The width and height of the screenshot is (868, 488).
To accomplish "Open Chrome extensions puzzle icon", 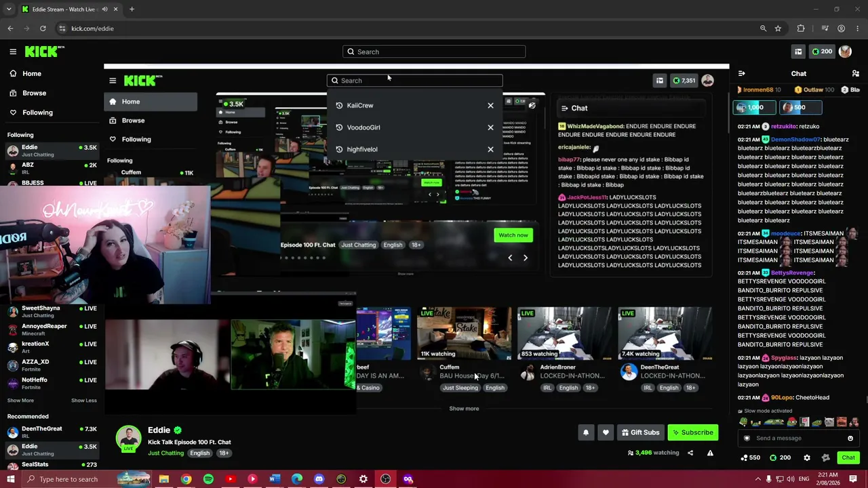I will (801, 28).
